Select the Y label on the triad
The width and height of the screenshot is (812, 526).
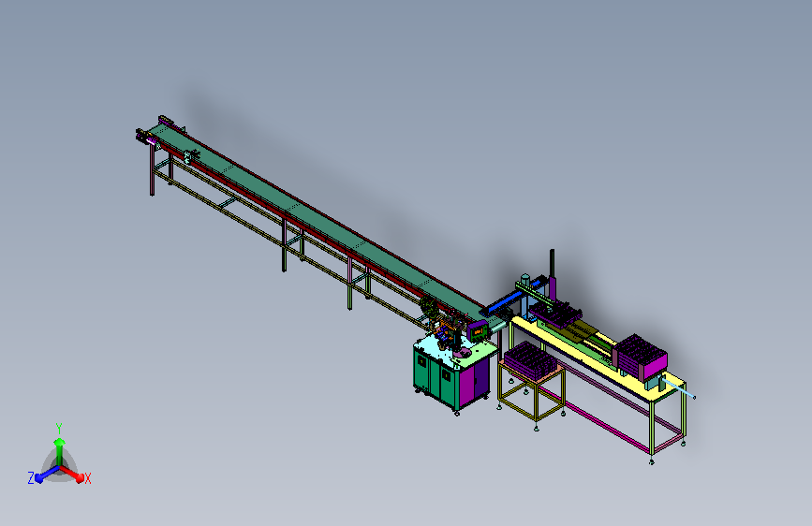[x=59, y=429]
